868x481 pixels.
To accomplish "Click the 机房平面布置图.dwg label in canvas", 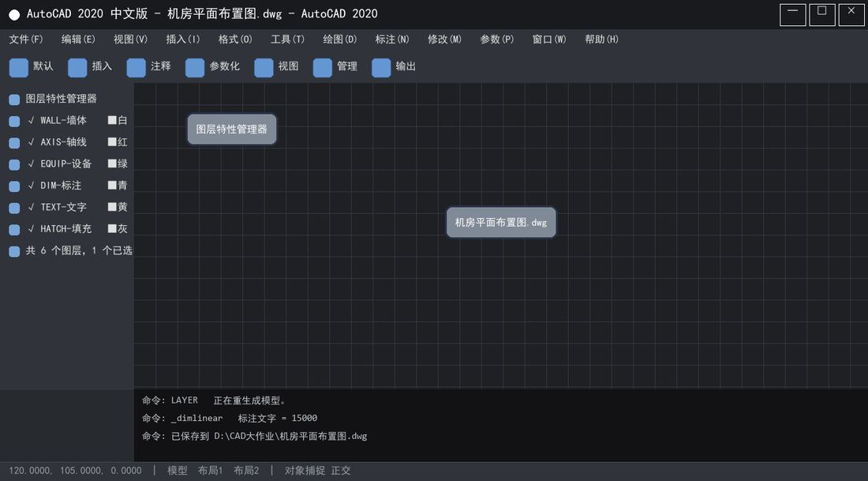I will [x=501, y=223].
